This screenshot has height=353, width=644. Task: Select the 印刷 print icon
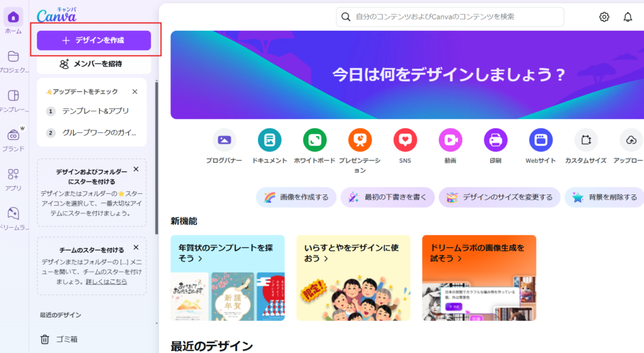point(496,140)
